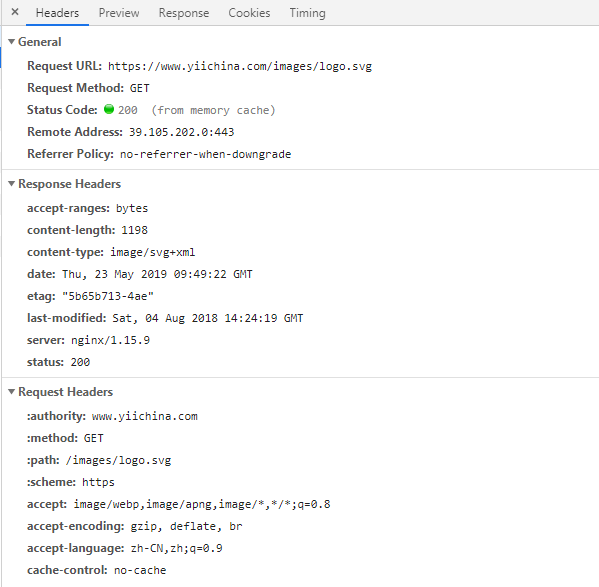
Task: Close the request details panel
Action: click(15, 12)
